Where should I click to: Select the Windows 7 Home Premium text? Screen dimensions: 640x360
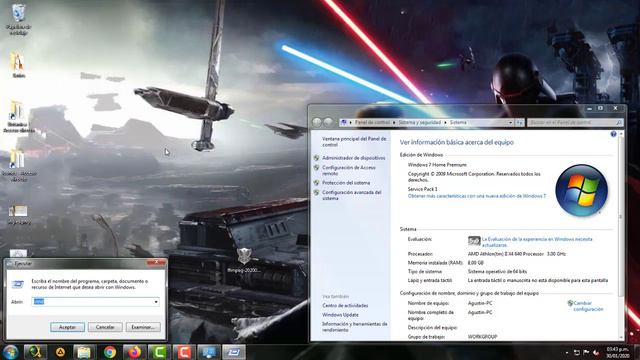[437, 165]
